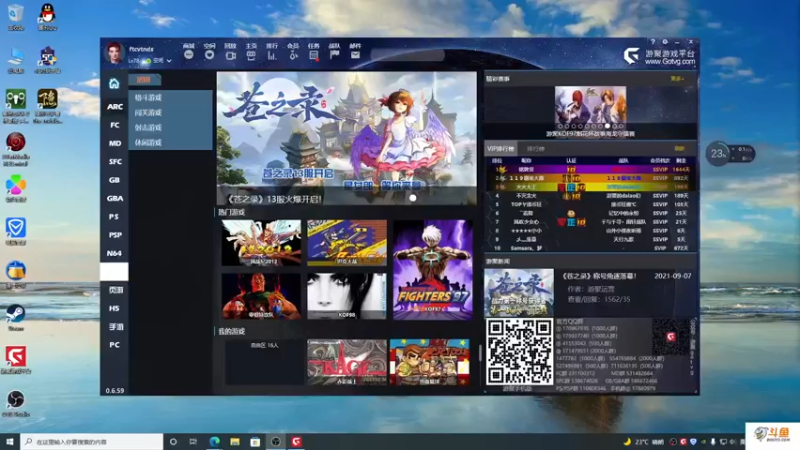Screen dimensions: 800x450
Task: Open the KOF98 game thumbnail
Action: coord(347,296)
